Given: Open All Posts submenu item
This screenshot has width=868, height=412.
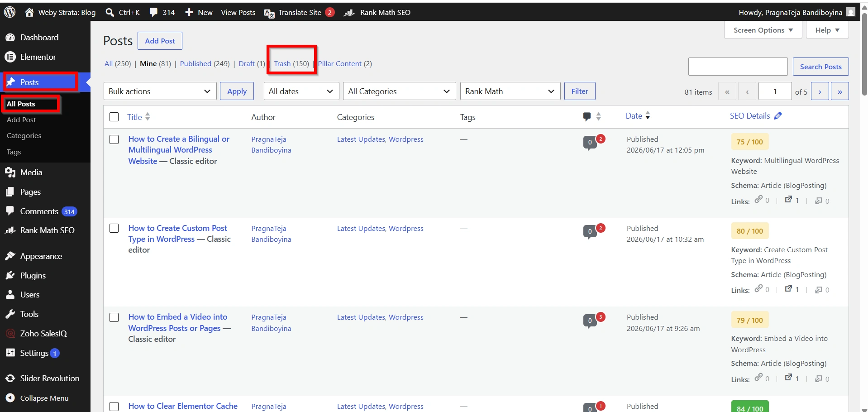Looking at the screenshot, I should pyautogui.click(x=21, y=104).
